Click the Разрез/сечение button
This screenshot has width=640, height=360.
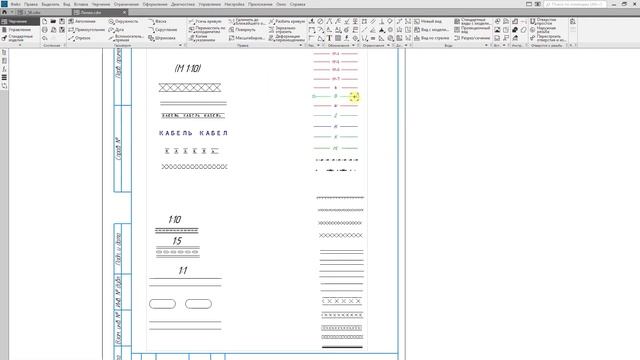472,38
